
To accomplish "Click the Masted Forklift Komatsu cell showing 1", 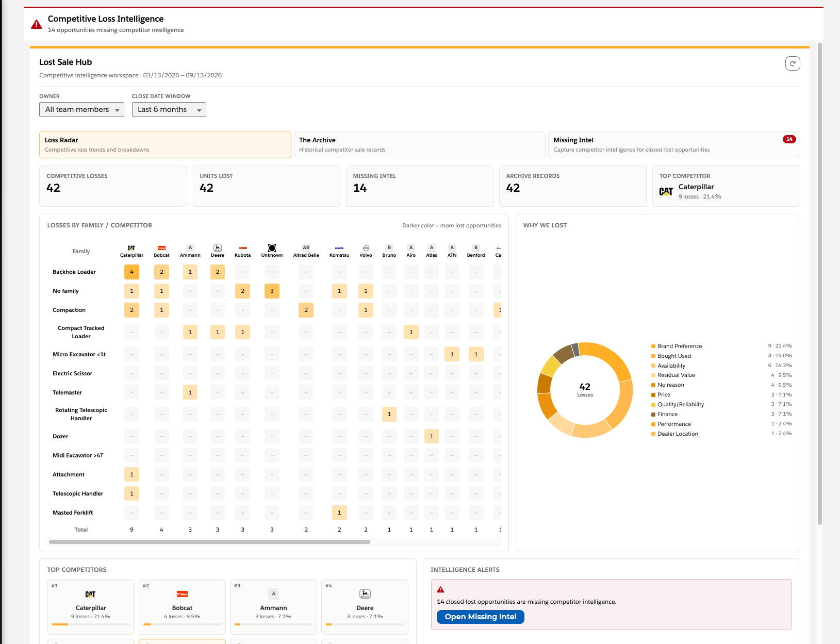I will (x=339, y=513).
